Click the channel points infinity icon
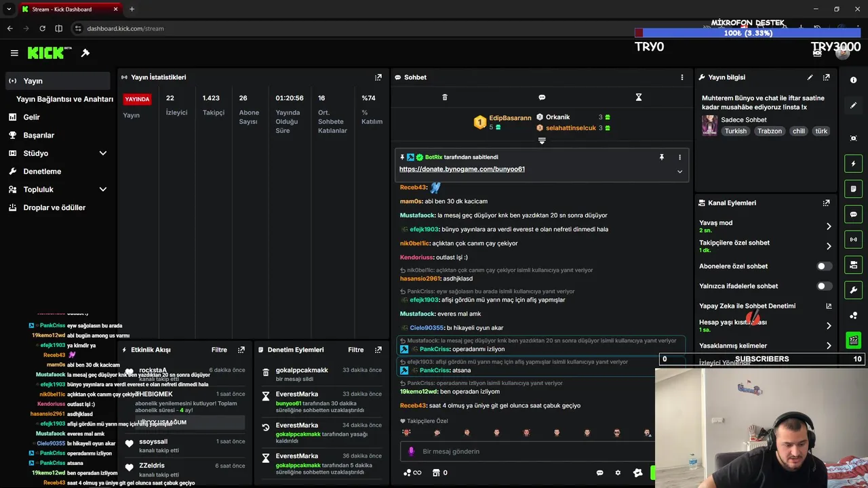868x488 pixels. (412, 472)
